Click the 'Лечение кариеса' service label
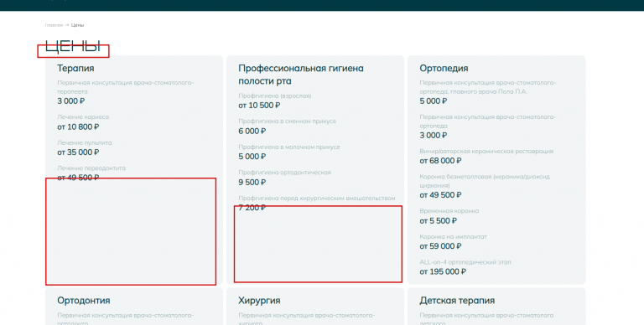The width and height of the screenshot is (644, 325). pyautogui.click(x=83, y=117)
